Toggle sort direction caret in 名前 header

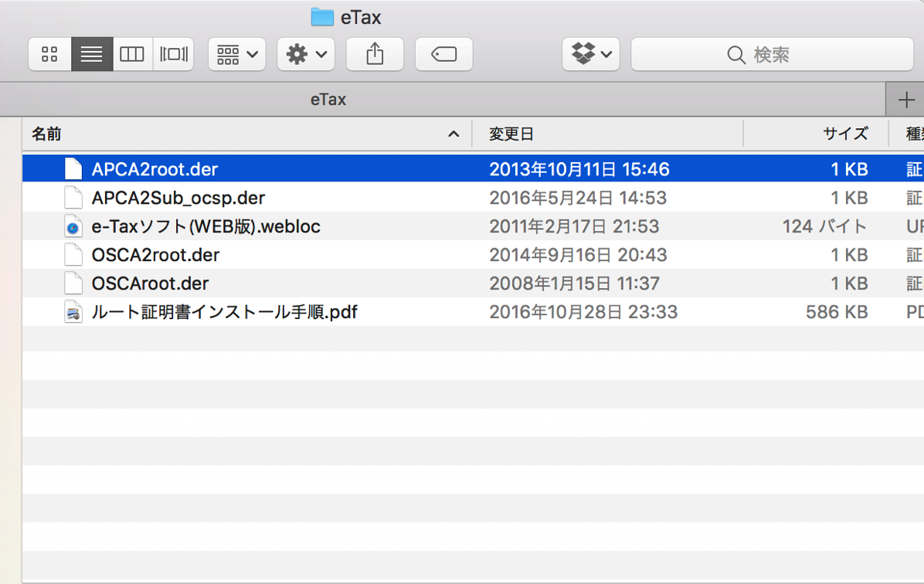coord(454,134)
